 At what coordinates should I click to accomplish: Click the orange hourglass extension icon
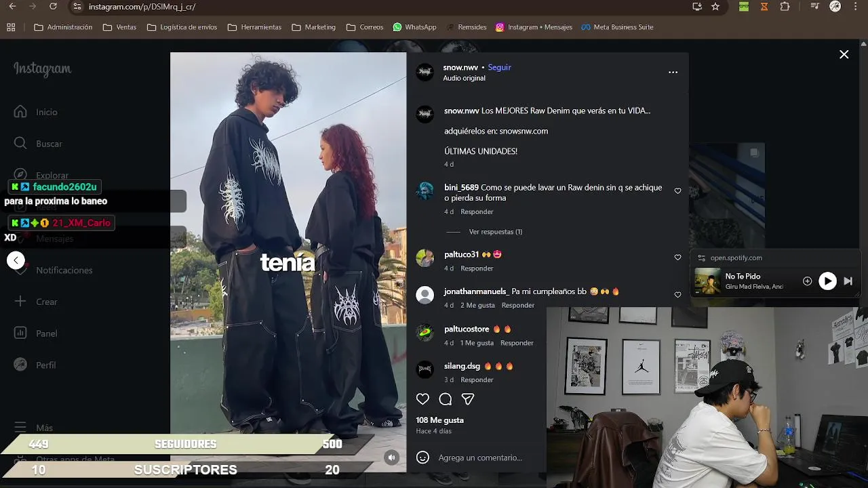pyautogui.click(x=764, y=6)
